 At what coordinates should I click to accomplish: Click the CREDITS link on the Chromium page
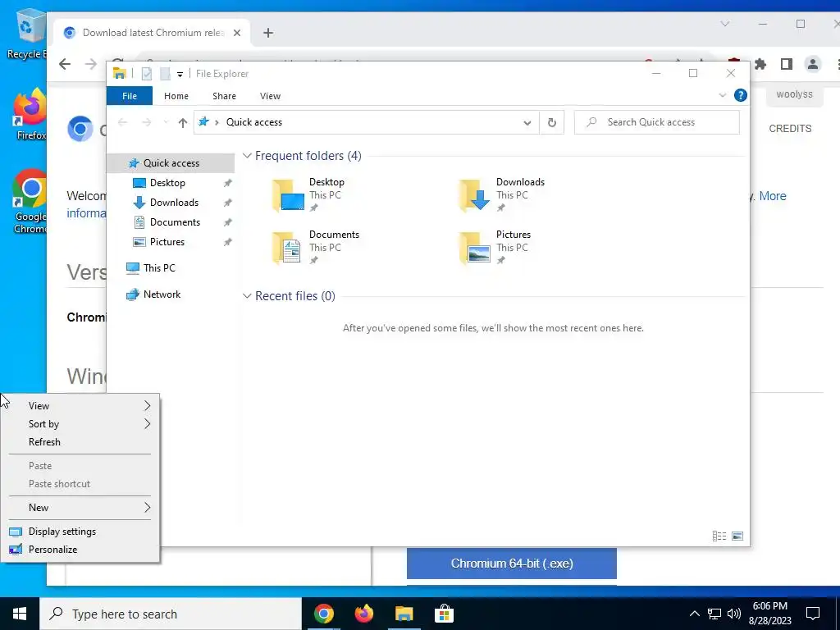[790, 129]
